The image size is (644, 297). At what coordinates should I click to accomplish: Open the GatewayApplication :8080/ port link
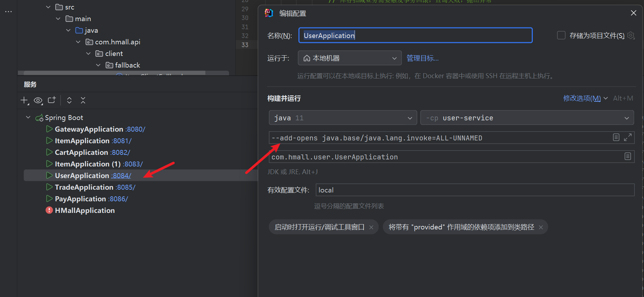click(x=135, y=129)
